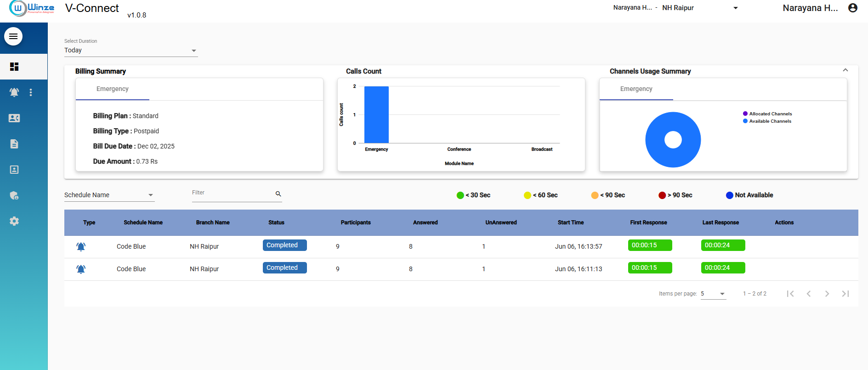
Task: Open the settings gear sidebar icon
Action: 14,221
